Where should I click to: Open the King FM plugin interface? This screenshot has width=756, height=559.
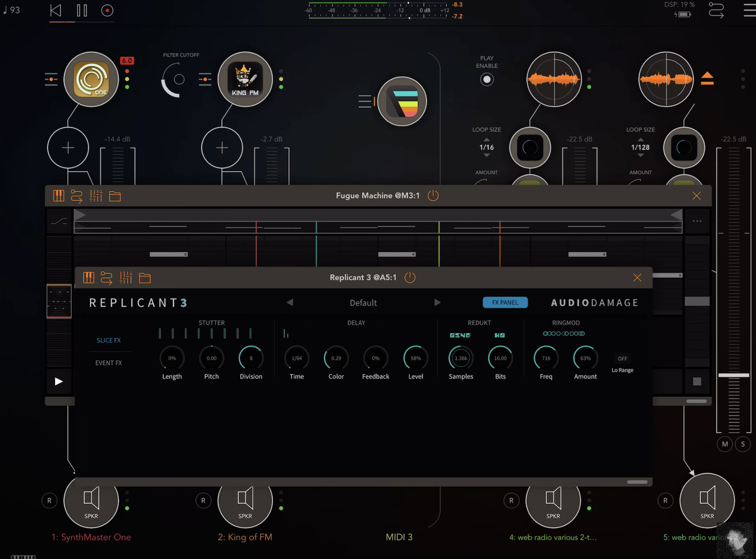pos(245,79)
